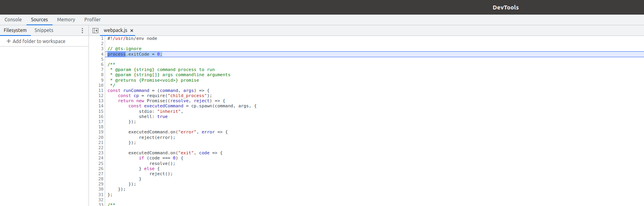644x206 pixels.
Task: Open the three-dot more options menu
Action: [x=82, y=30]
